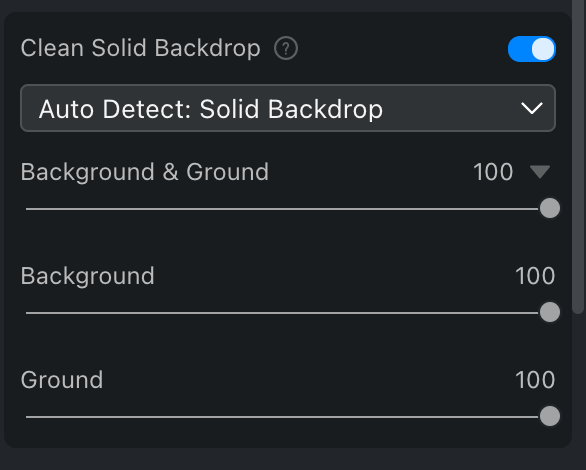Click the Ground slider handle
Image resolution: width=586 pixels, height=470 pixels.
tap(550, 416)
